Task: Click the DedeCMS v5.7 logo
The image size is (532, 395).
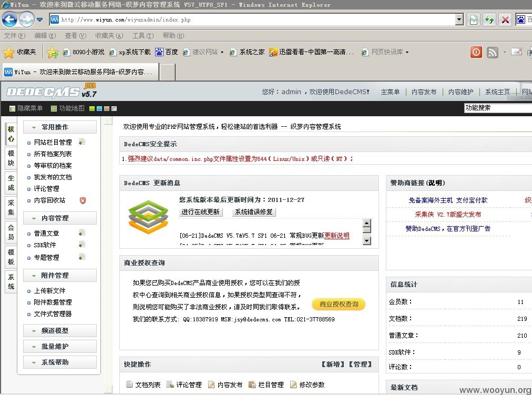Action: (52, 91)
